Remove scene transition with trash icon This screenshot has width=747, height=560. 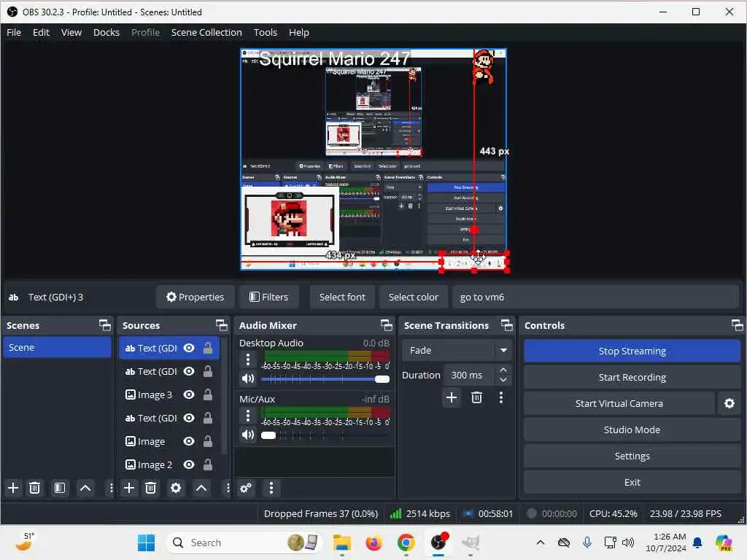(476, 397)
